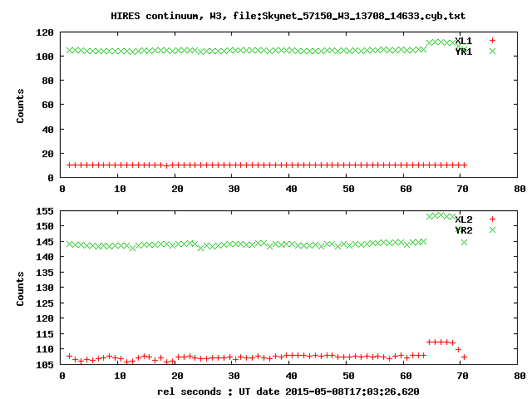Click the 150 tick label on lower y-axis
The height and width of the screenshot is (399, 532).
click(x=45, y=226)
